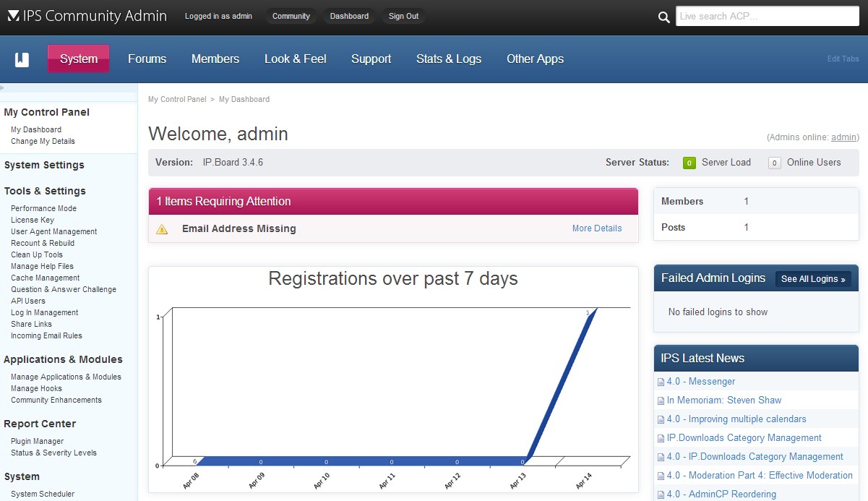This screenshot has width=868, height=501.
Task: Open Change My Details in the sidebar
Action: point(43,142)
